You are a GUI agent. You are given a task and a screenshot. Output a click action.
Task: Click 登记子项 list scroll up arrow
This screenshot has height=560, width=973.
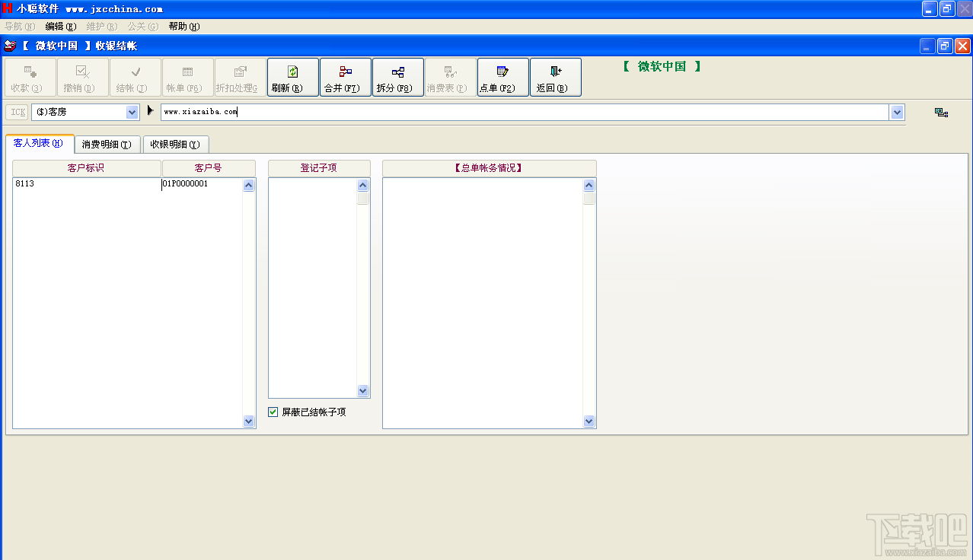(363, 185)
